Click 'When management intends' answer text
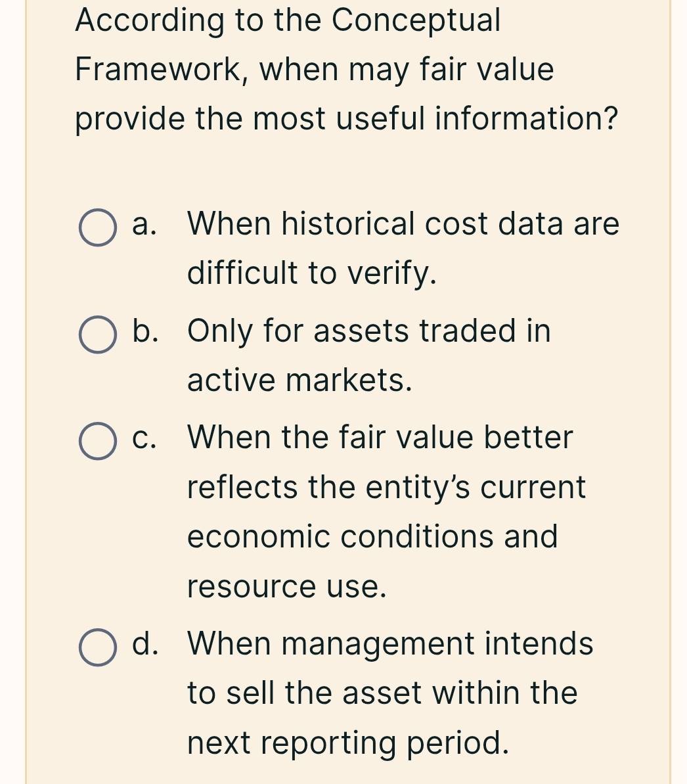 (390, 643)
